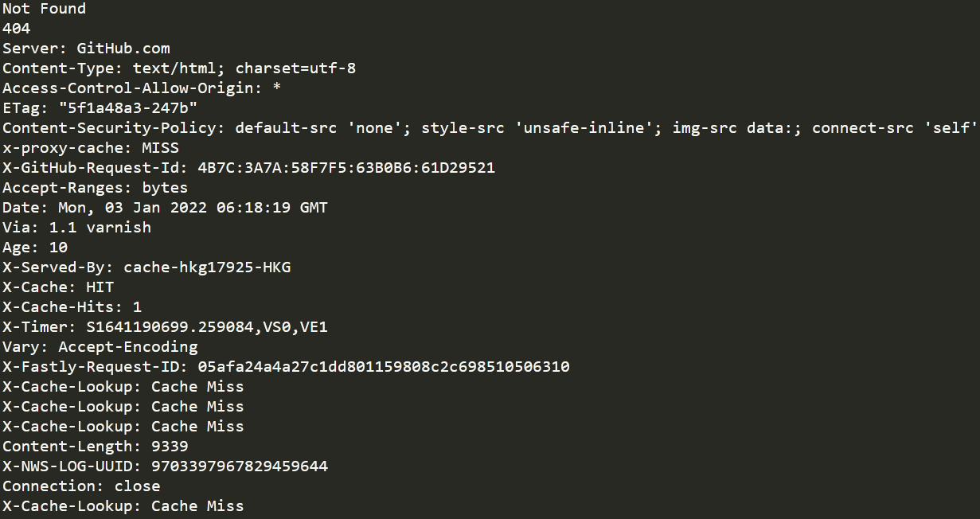Click the Access-Control-Allow-Origin header line
Viewport: 980px width, 519px height.
(142, 88)
